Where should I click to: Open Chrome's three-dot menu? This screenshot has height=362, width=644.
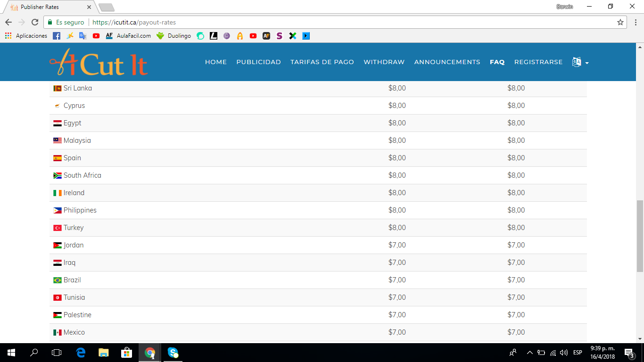(x=635, y=22)
